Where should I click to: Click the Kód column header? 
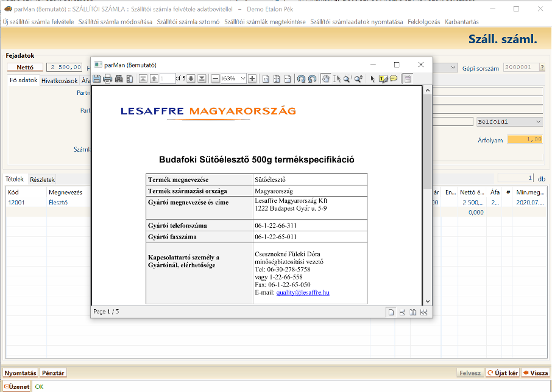[x=26, y=192]
